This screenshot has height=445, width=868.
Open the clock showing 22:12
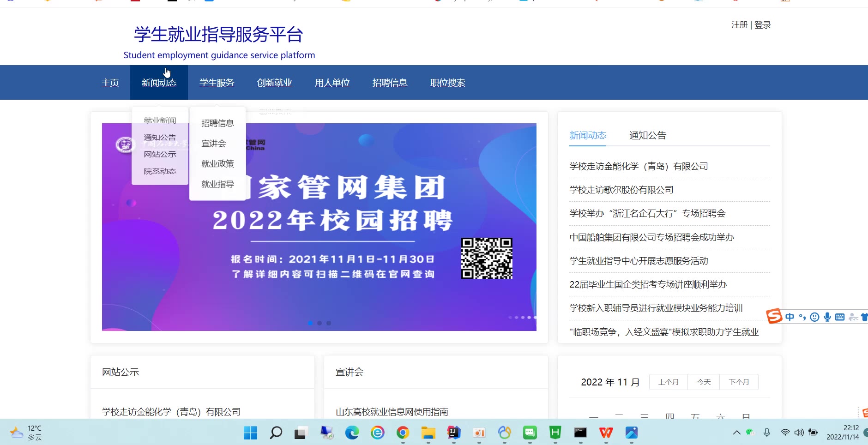tap(843, 433)
